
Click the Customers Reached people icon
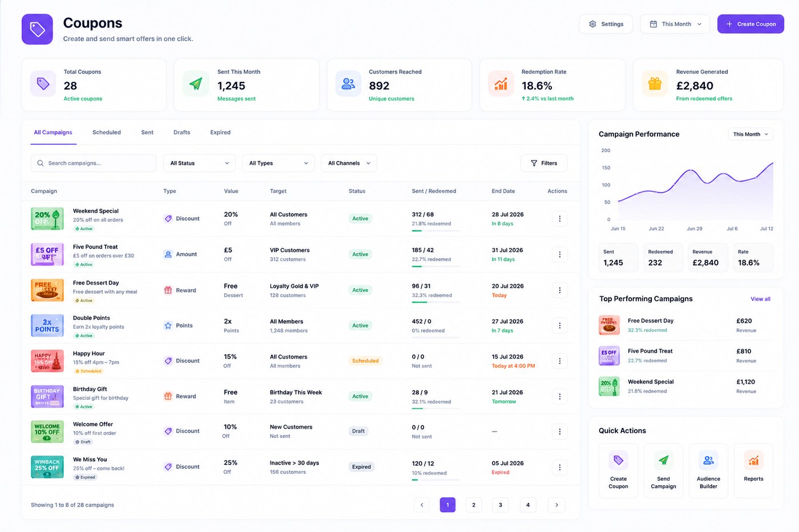coord(348,84)
